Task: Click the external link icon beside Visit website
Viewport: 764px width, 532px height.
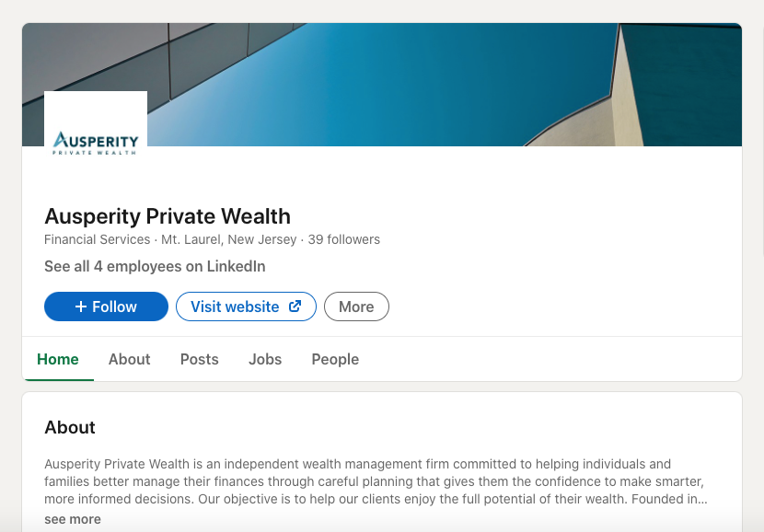Action: point(295,306)
